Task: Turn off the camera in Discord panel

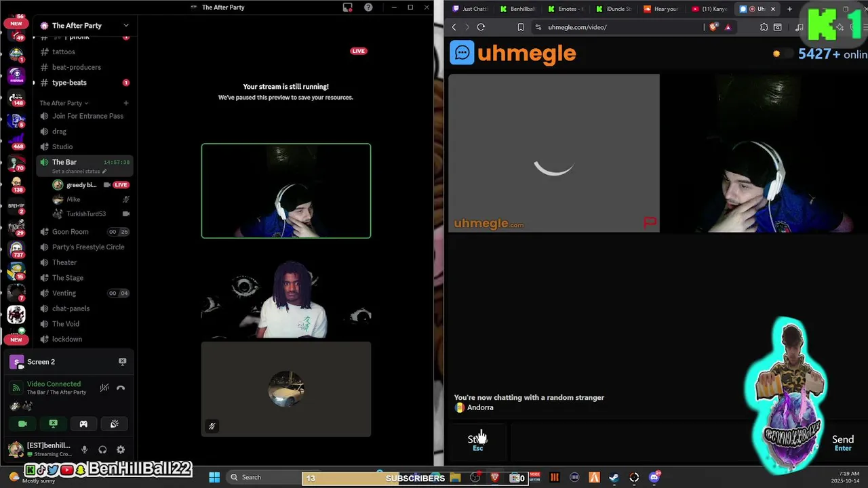Action: tap(22, 424)
